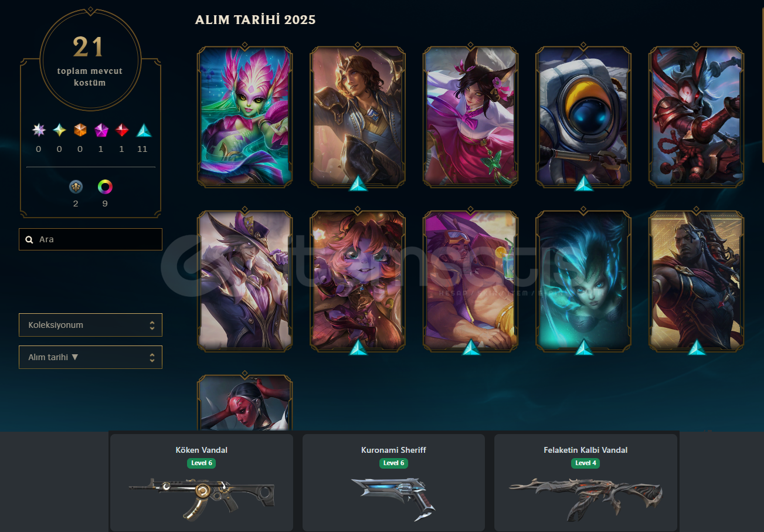Click the pool party skin thumbnail with cocktail

pyautogui.click(x=471, y=282)
